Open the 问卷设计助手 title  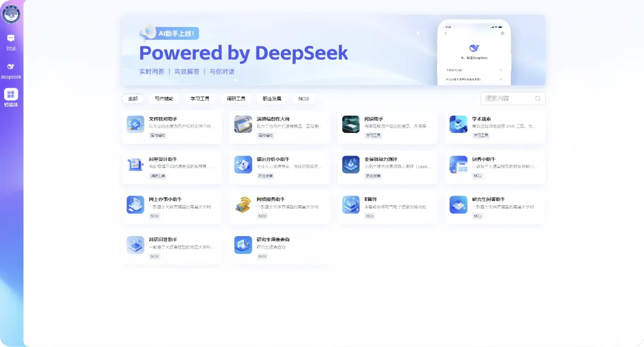click(163, 159)
